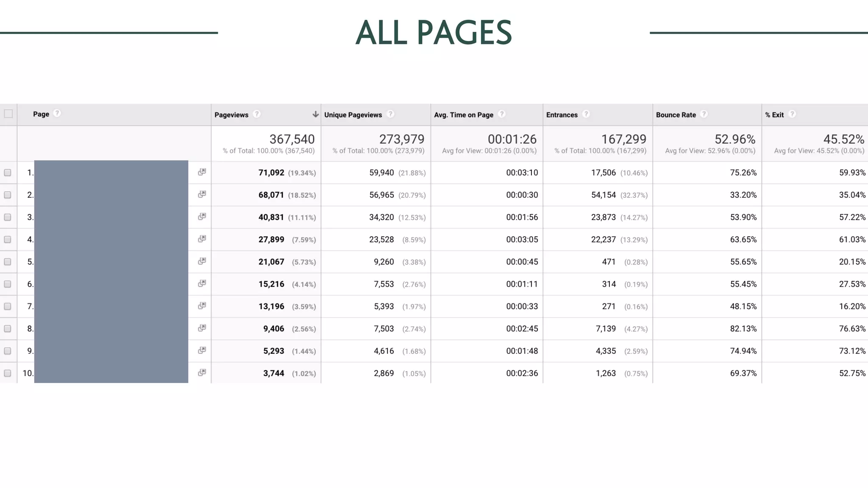This screenshot has width=868, height=488.
Task: Open row 5 page link icon
Action: (x=202, y=261)
